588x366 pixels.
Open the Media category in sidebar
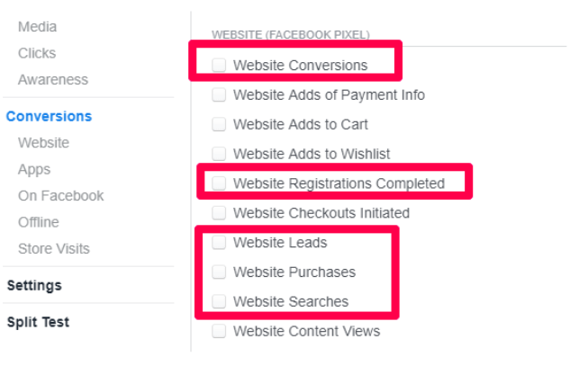[x=38, y=27]
